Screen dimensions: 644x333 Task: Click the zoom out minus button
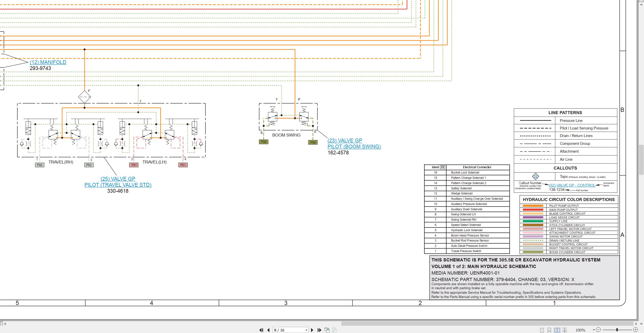(598, 330)
